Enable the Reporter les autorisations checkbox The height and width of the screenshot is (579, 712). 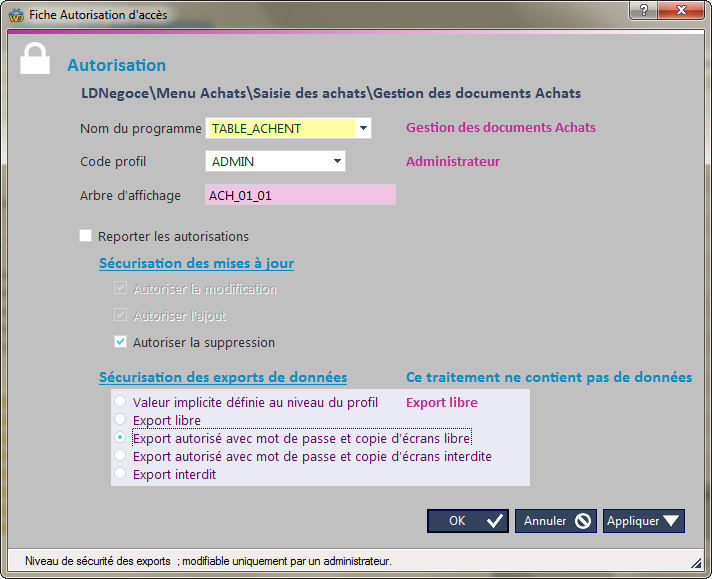85,237
